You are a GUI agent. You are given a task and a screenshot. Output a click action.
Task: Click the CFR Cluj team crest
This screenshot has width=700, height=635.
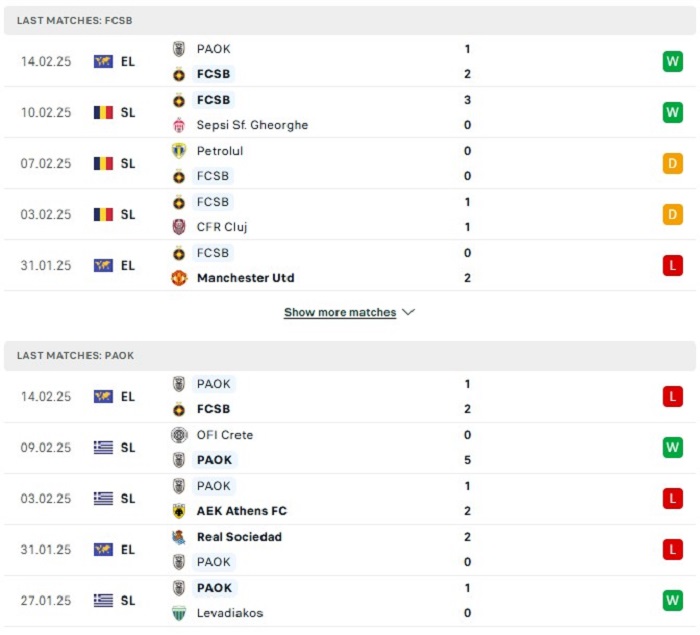click(x=179, y=227)
